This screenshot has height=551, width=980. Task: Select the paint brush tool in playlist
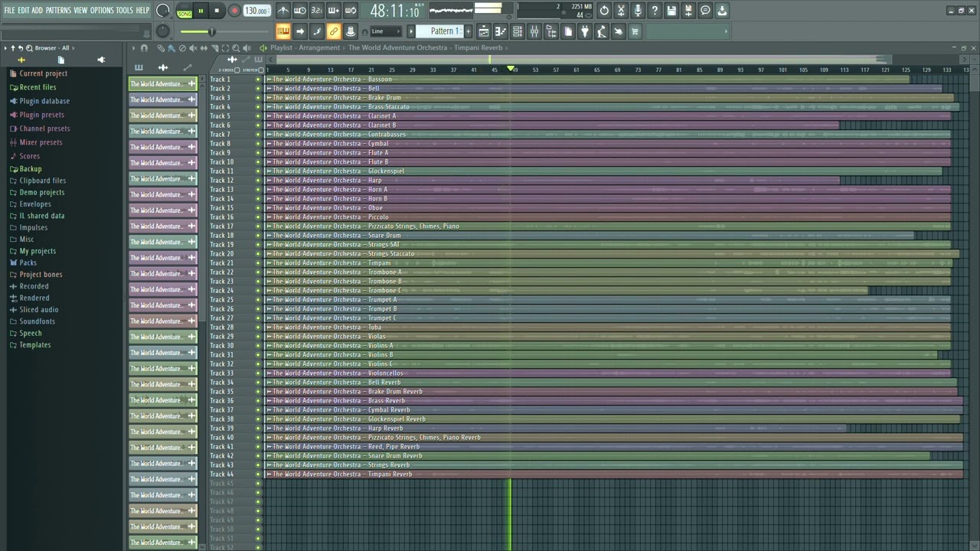coord(171,48)
